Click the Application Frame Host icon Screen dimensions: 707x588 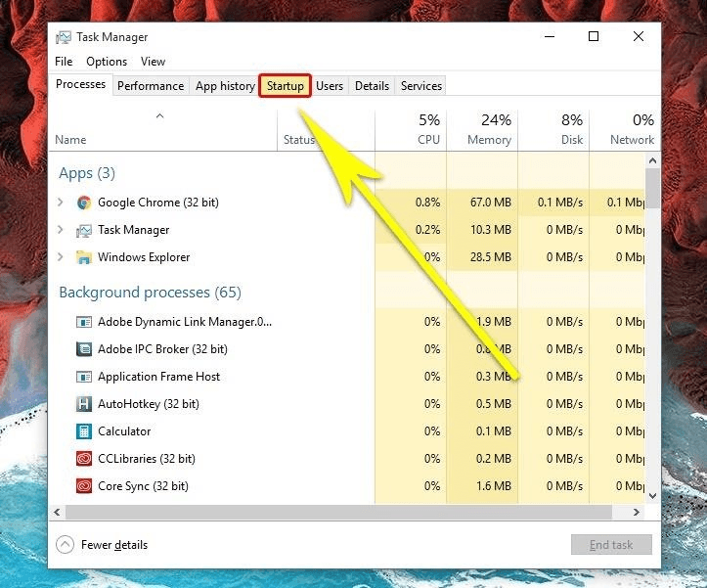coord(84,377)
